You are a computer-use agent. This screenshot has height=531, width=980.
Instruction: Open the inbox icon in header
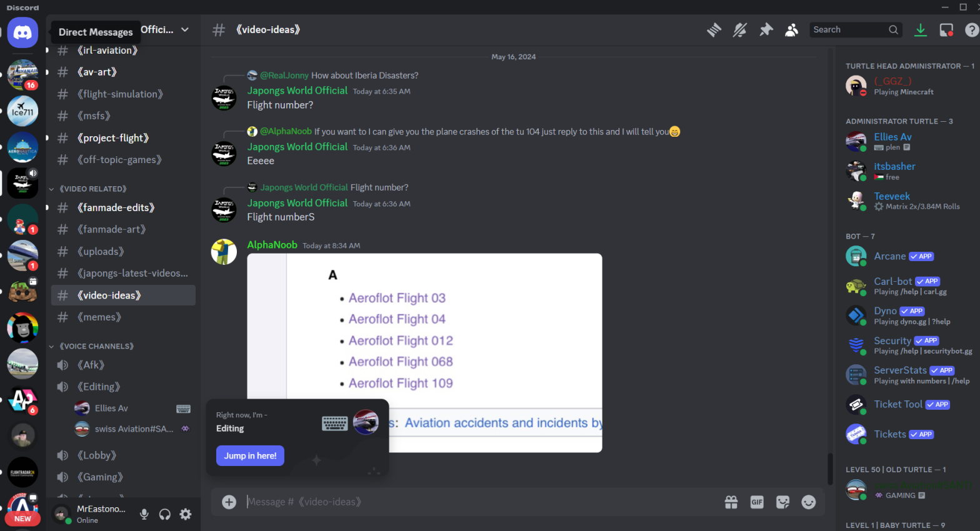click(946, 30)
